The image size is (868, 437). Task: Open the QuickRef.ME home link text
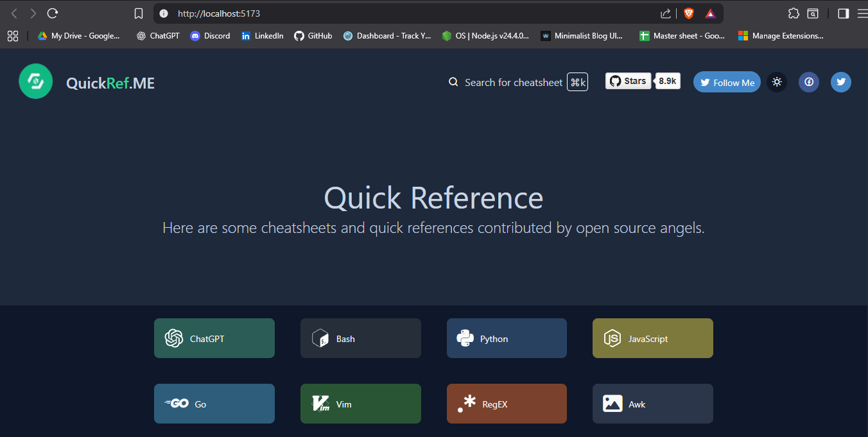110,83
